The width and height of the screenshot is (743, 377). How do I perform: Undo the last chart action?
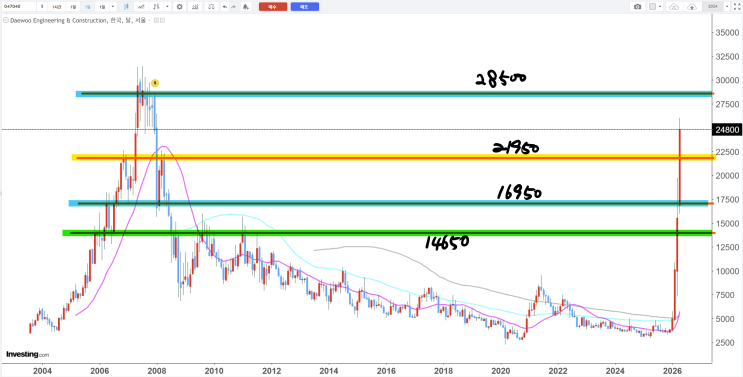(225, 7)
